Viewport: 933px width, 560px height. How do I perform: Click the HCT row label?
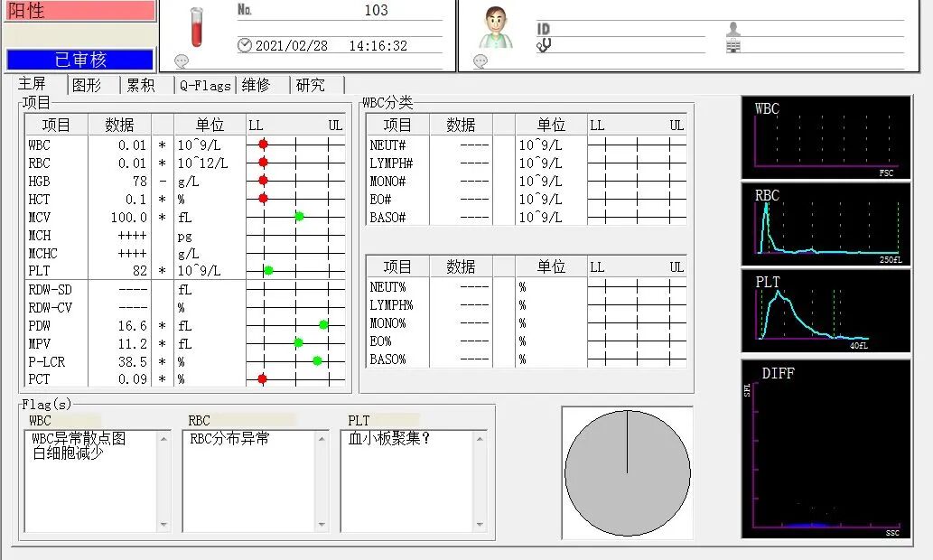click(39, 200)
